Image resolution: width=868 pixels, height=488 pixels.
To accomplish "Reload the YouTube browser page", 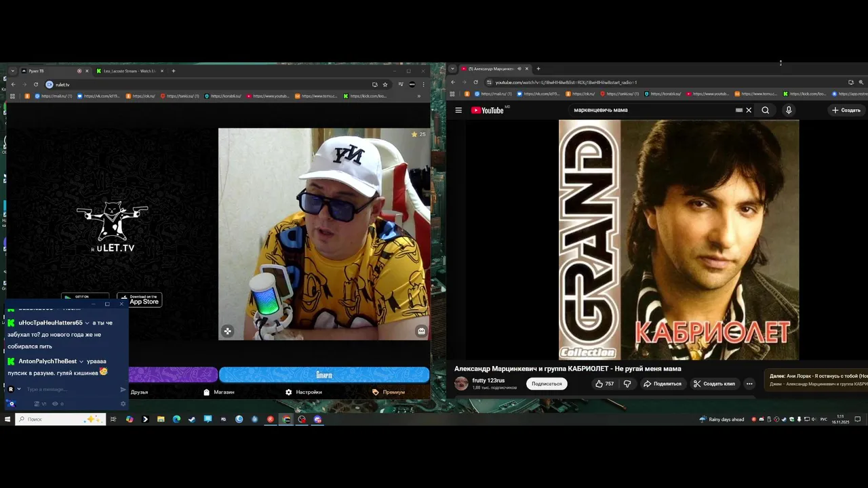I will pos(475,82).
